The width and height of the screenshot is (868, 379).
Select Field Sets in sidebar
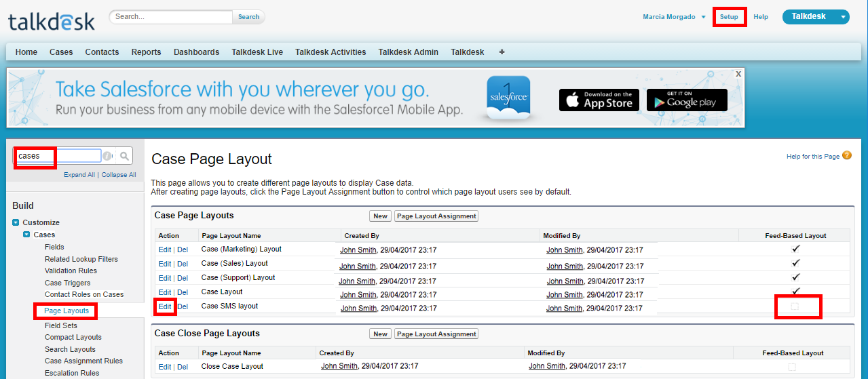click(61, 325)
